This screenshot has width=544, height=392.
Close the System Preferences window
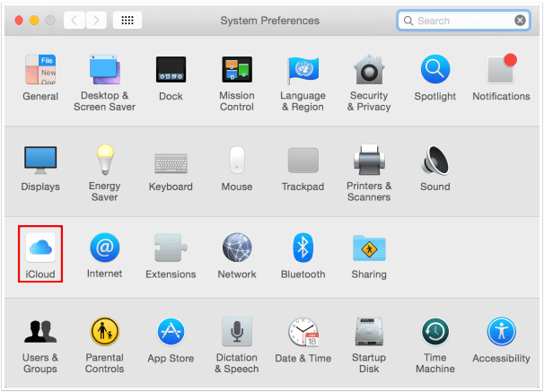19,21
